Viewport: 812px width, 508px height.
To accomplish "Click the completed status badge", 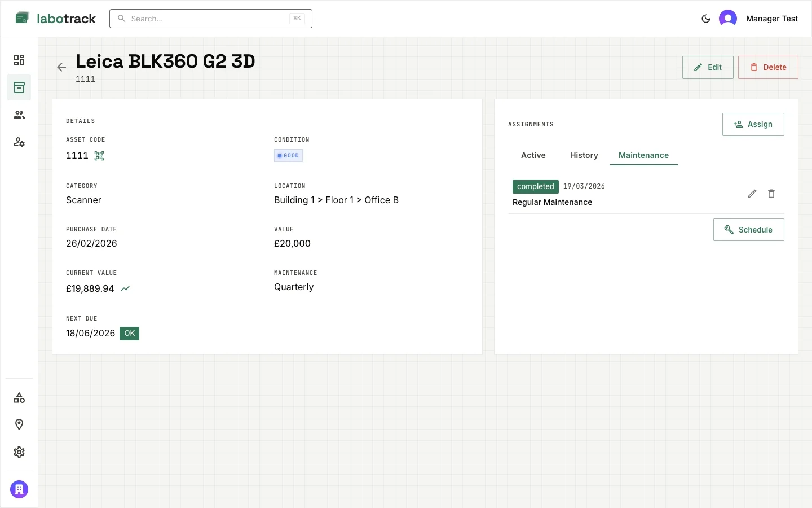I will click(x=536, y=186).
